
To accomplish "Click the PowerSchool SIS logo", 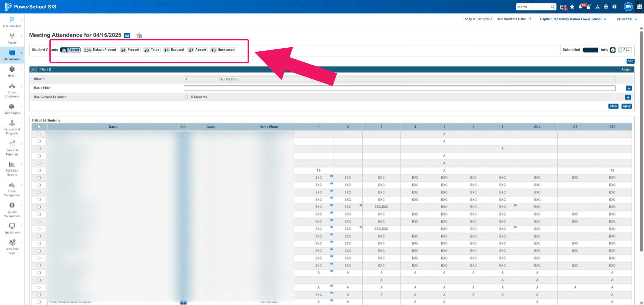I will (31, 7).
